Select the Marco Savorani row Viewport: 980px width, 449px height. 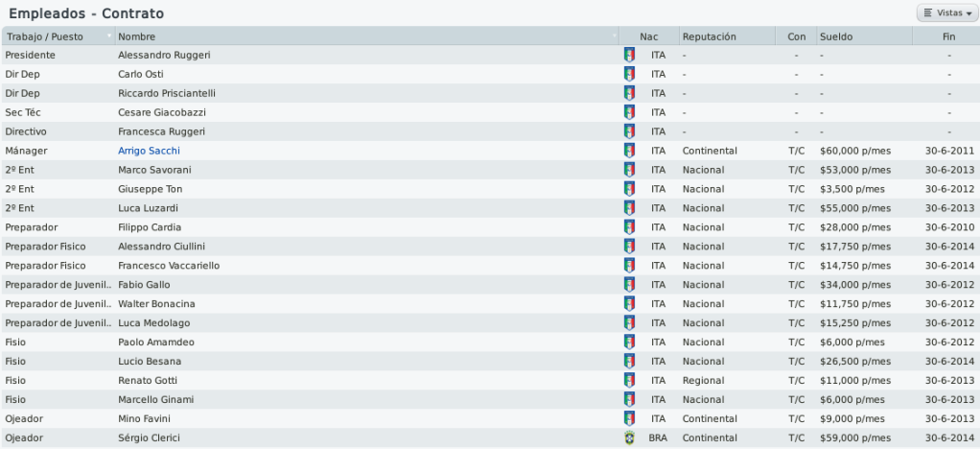point(490,170)
